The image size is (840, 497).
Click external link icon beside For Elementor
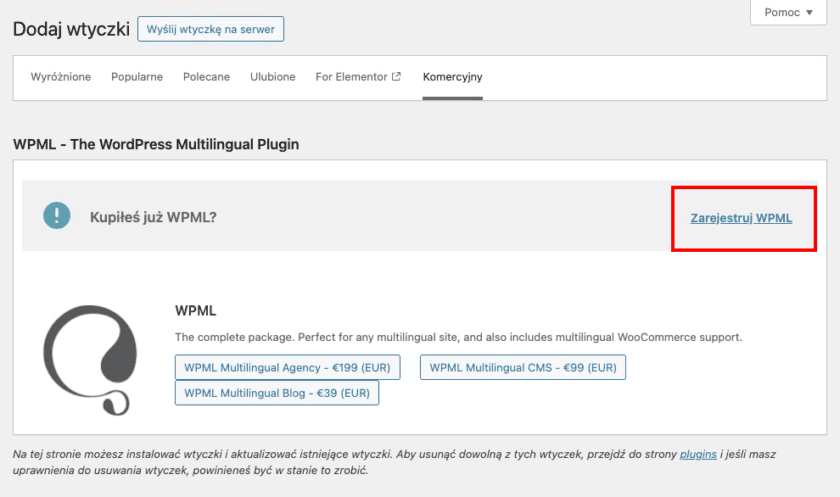(396, 77)
